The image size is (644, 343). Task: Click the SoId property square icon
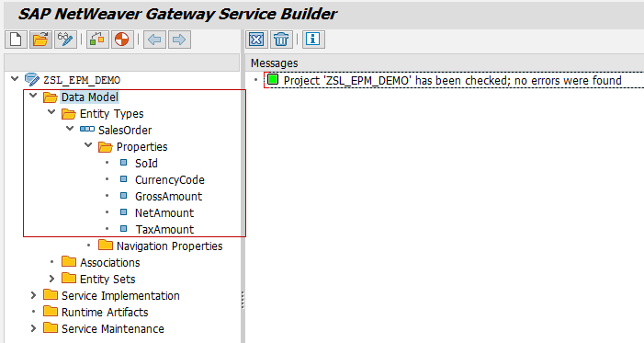coord(124,163)
